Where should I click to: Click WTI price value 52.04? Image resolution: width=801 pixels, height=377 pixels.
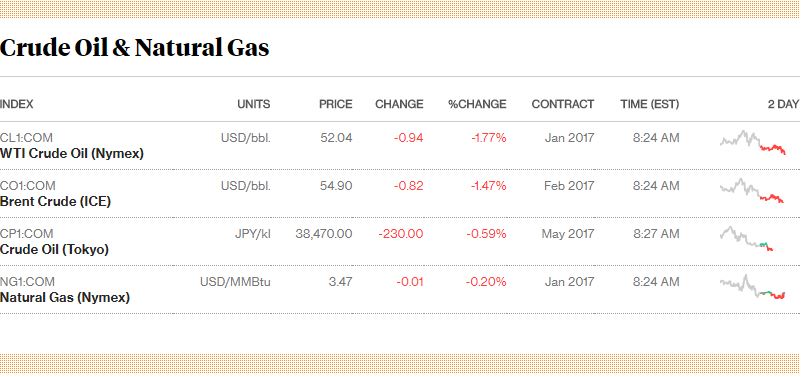(336, 138)
